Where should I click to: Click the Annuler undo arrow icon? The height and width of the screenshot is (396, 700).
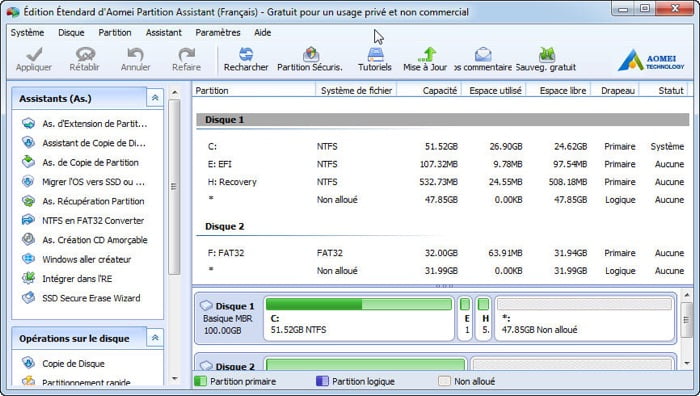click(135, 54)
